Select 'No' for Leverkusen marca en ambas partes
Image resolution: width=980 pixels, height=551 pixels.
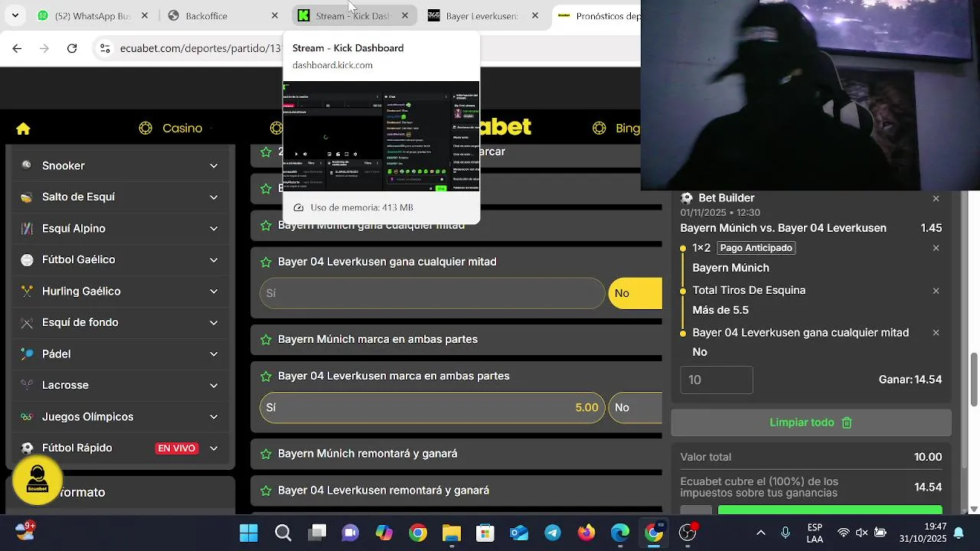(x=635, y=408)
